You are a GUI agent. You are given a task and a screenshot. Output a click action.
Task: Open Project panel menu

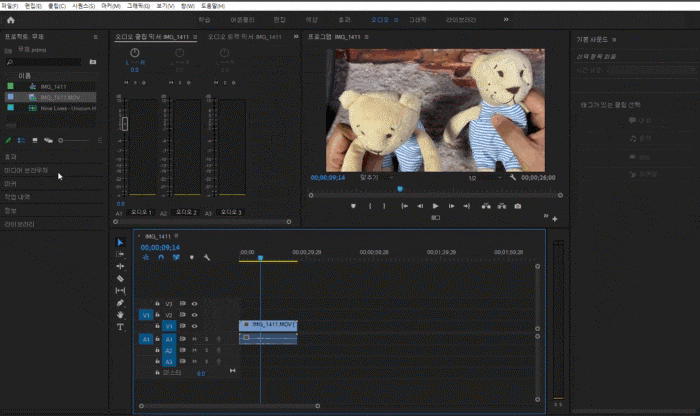point(96,37)
